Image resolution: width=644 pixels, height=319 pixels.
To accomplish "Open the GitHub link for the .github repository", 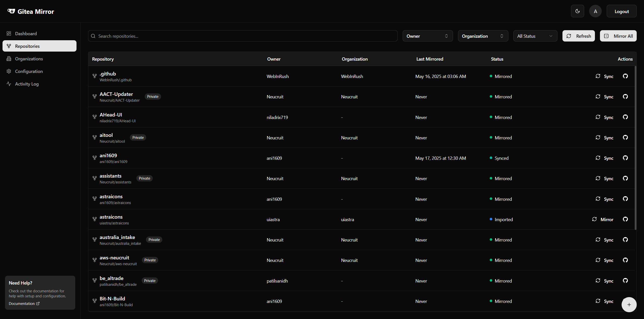I will tap(625, 76).
